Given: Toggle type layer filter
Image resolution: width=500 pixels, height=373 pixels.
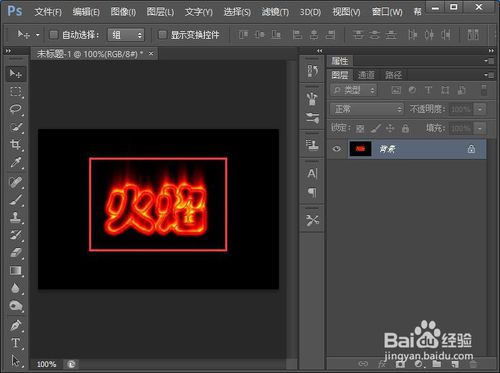Looking at the screenshot, I should coord(428,90).
